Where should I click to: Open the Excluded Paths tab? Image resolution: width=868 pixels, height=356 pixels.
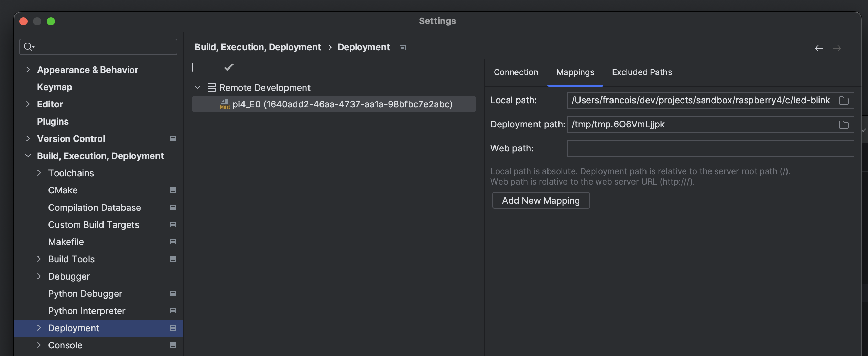tap(642, 72)
